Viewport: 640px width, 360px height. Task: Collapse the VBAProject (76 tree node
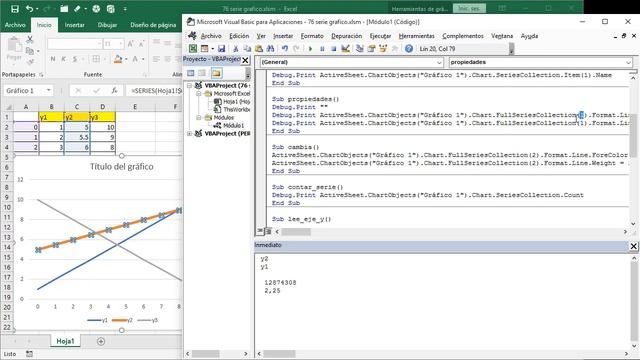[189, 86]
